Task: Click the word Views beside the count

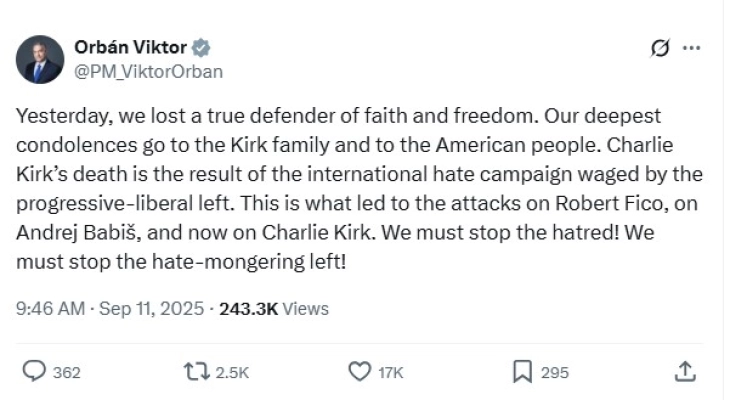Action: (x=306, y=309)
